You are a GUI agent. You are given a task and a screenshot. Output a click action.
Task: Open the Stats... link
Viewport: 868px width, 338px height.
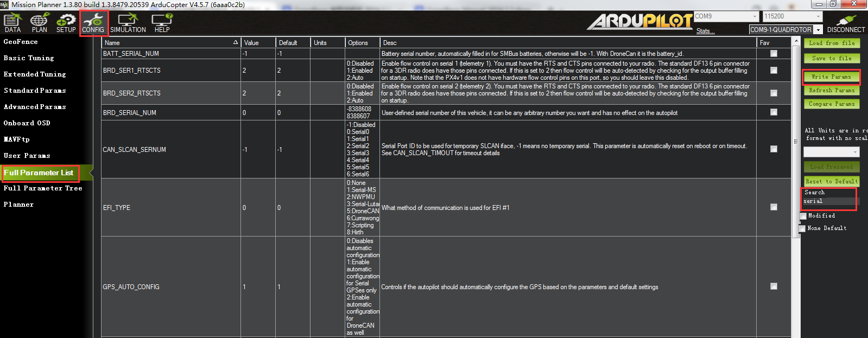[x=705, y=31]
